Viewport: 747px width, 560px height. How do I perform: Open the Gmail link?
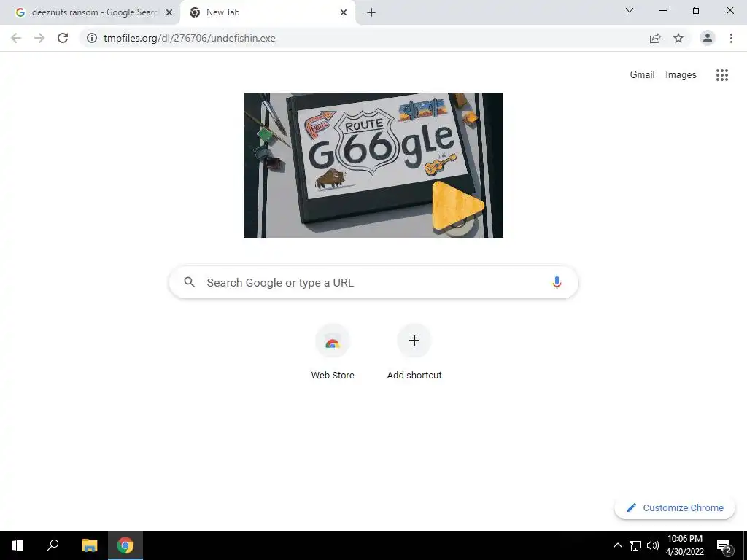(x=642, y=75)
